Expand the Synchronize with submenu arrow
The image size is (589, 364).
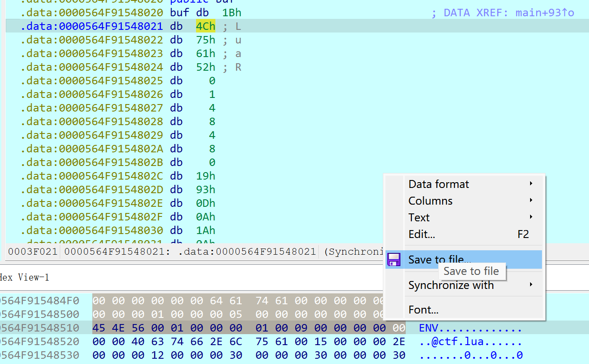(531, 285)
